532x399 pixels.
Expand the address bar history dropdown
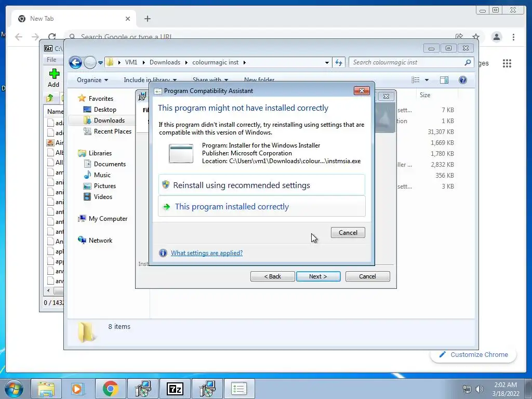327,62
